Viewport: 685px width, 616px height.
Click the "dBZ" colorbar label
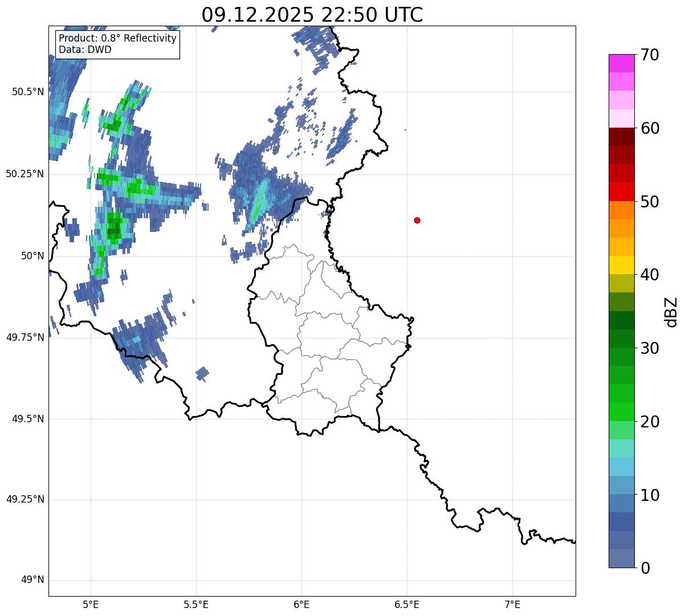pyautogui.click(x=671, y=311)
